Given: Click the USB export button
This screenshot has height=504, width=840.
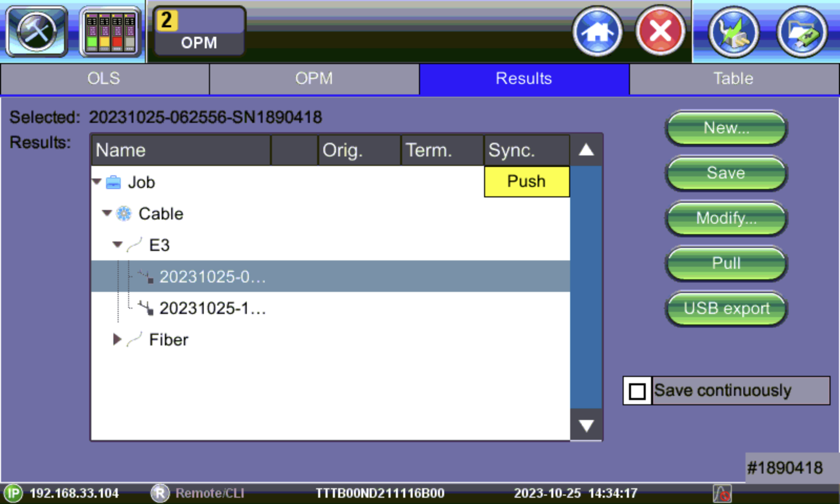Looking at the screenshot, I should point(726,309).
